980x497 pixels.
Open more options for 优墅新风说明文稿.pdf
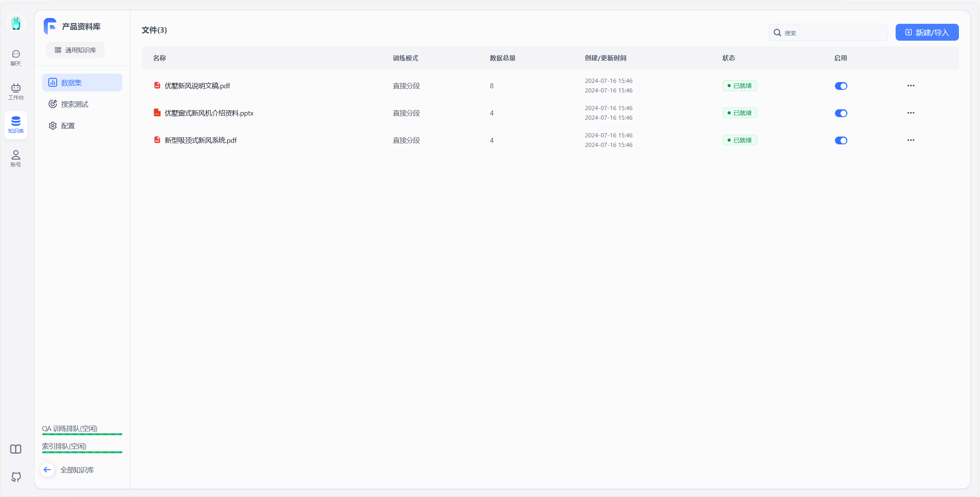[x=911, y=86]
